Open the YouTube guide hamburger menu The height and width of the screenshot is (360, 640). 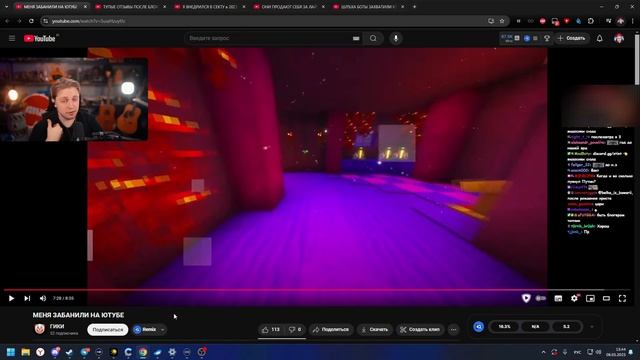12,38
